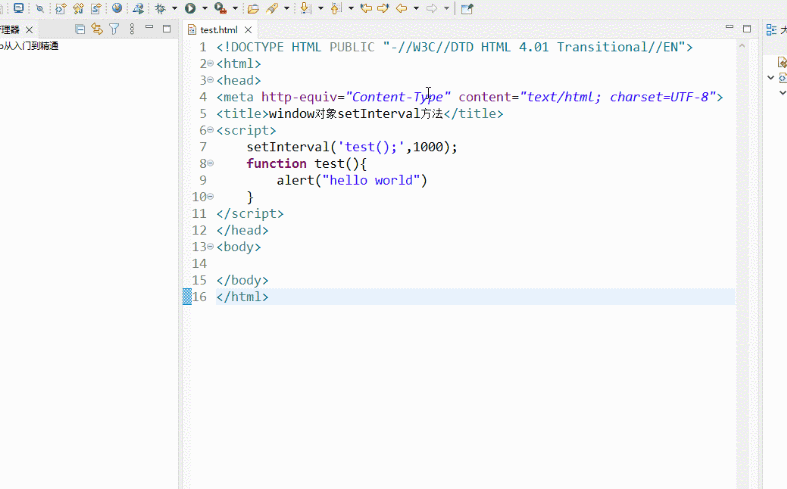The image size is (787, 489).
Task: Open the Run dropdown arrow
Action: coord(205,9)
